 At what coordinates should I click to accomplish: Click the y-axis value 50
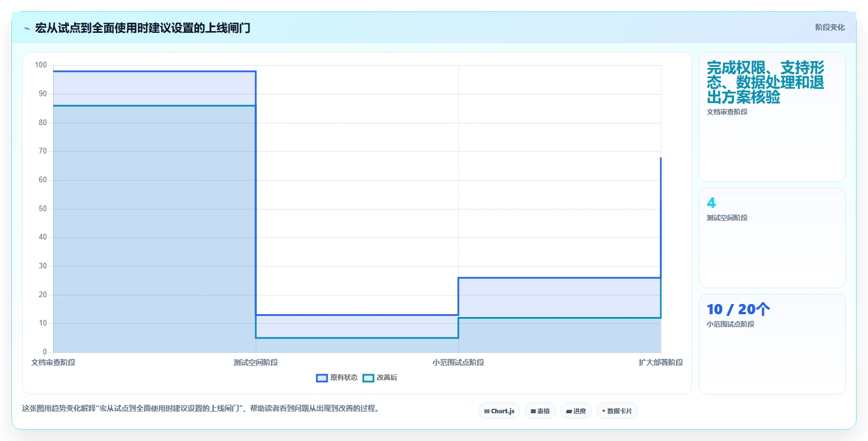(x=43, y=209)
